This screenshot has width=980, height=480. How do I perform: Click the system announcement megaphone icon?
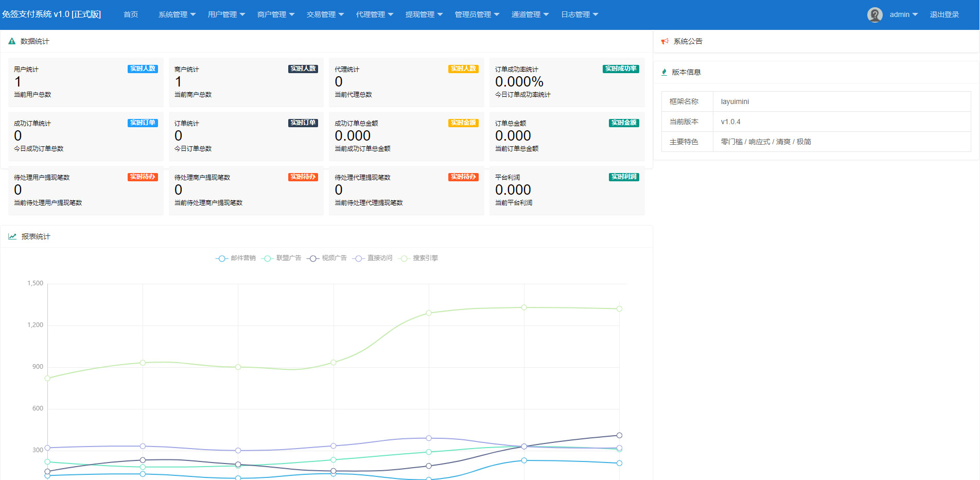[664, 41]
